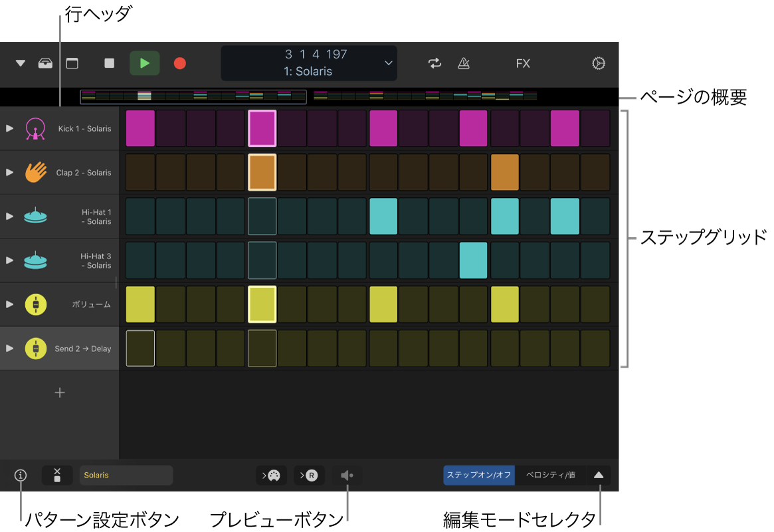
Task: Add a new row with plus button
Action: click(x=60, y=393)
